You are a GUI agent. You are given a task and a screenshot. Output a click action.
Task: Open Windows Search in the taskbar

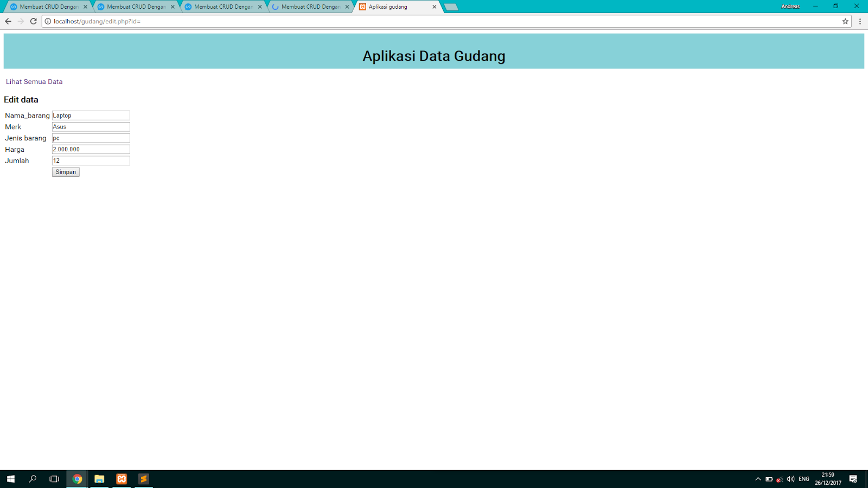(32, 479)
